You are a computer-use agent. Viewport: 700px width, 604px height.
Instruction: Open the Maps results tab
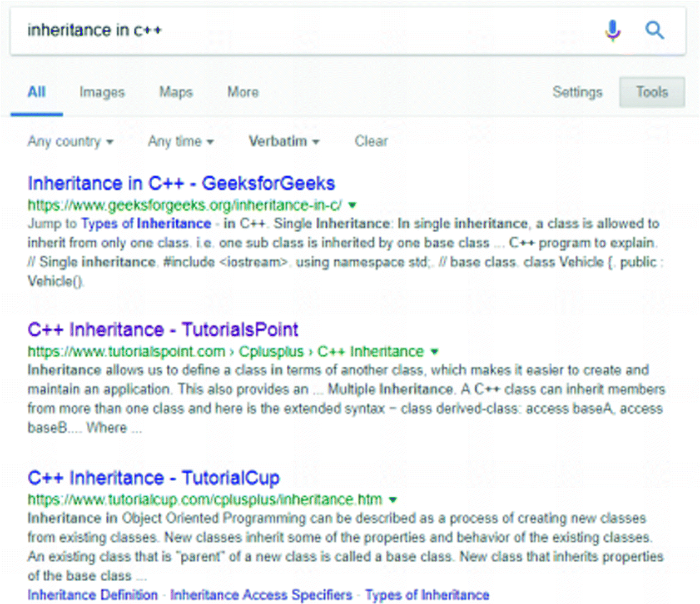coord(176,92)
